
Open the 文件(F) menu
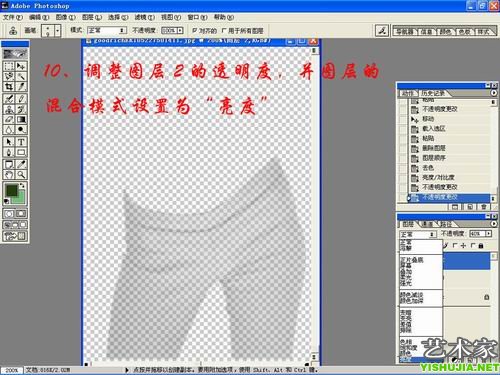point(13,17)
